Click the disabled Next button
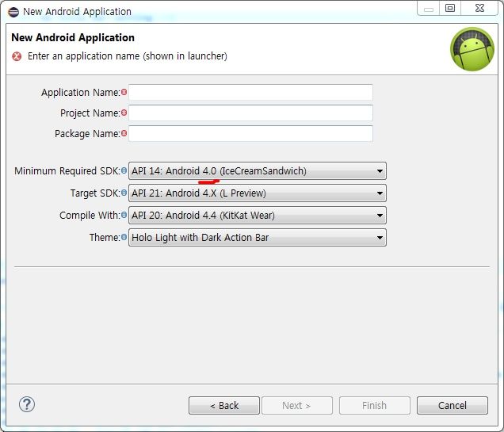This screenshot has height=432, width=504. pyautogui.click(x=297, y=405)
